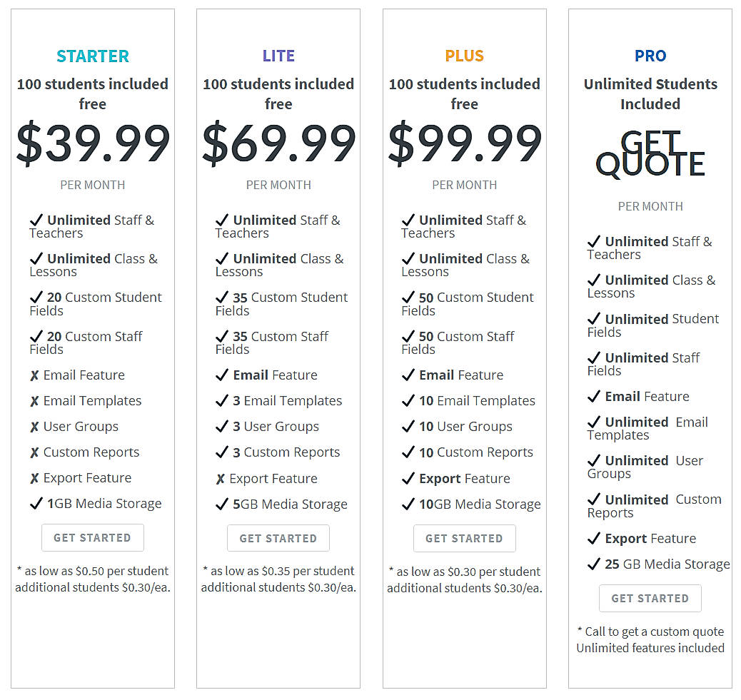The image size is (741, 700).
Task: Click the X icon beside Starter's Email Feature
Action: tap(36, 375)
